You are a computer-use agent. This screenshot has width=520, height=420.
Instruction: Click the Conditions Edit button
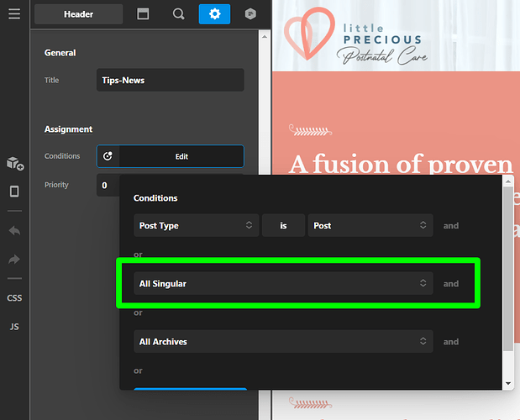(x=181, y=156)
